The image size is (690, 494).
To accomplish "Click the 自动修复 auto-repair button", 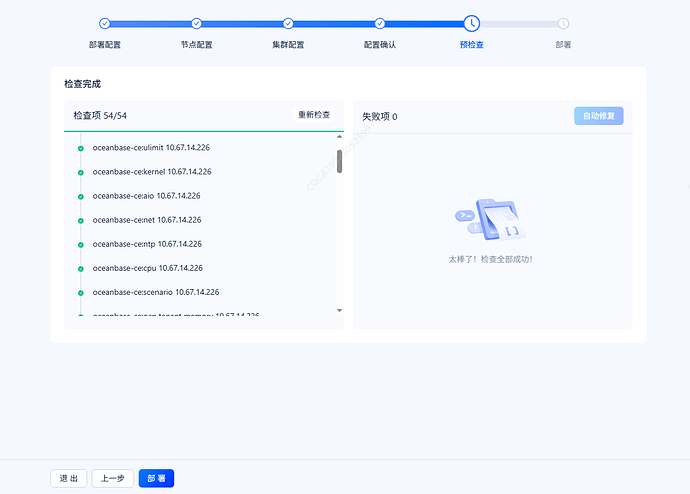I will pyautogui.click(x=598, y=116).
